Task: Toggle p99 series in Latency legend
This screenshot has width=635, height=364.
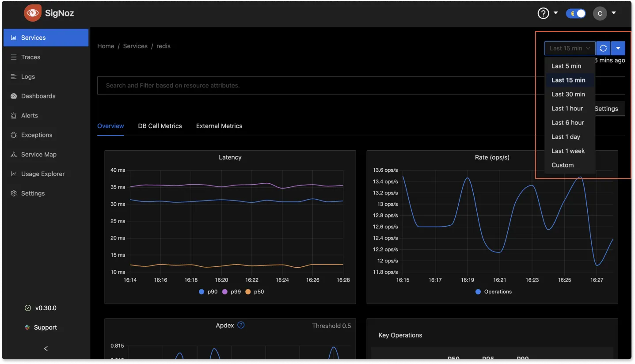Action: pyautogui.click(x=231, y=292)
